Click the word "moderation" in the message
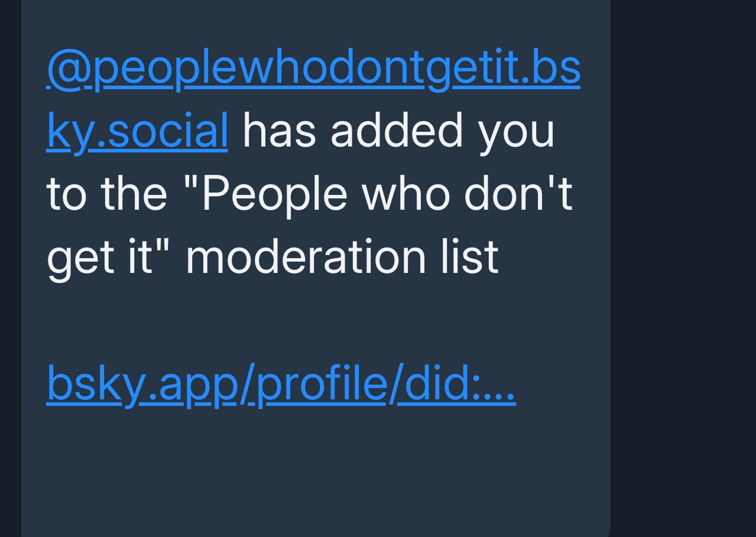Viewport: 756px width, 537px height. coord(305,258)
